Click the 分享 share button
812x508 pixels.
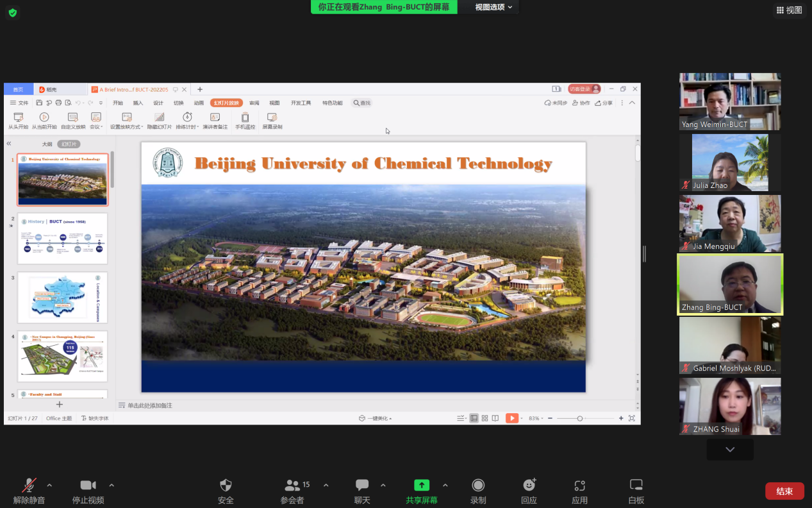604,103
